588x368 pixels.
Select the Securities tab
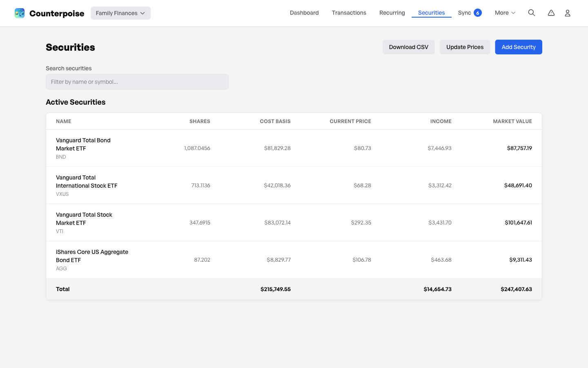click(x=432, y=13)
